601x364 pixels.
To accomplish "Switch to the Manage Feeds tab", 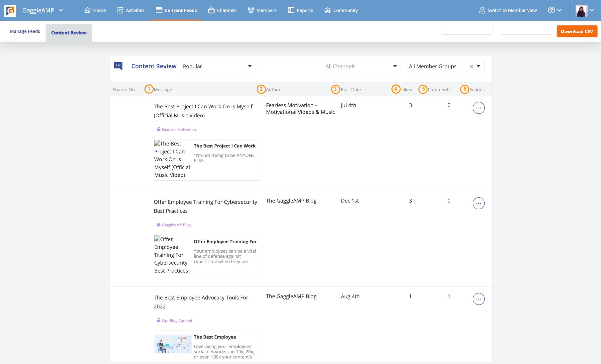I will click(x=25, y=31).
